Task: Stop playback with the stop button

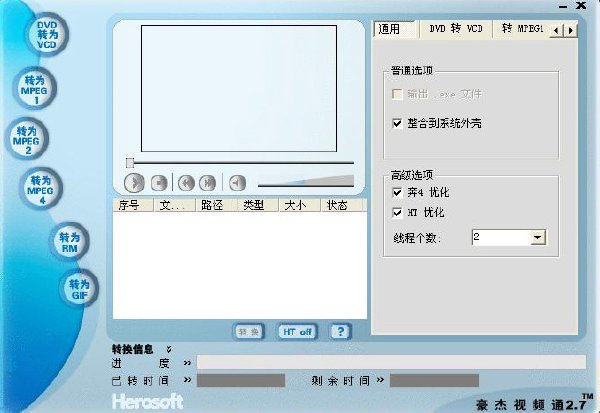Action: (159, 183)
